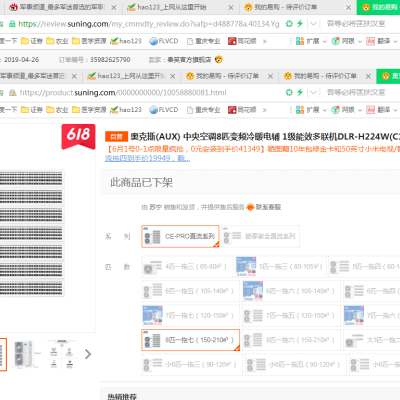Open the hao123 bookmark in product.suning.com window
The image size is (400, 400).
126,110
